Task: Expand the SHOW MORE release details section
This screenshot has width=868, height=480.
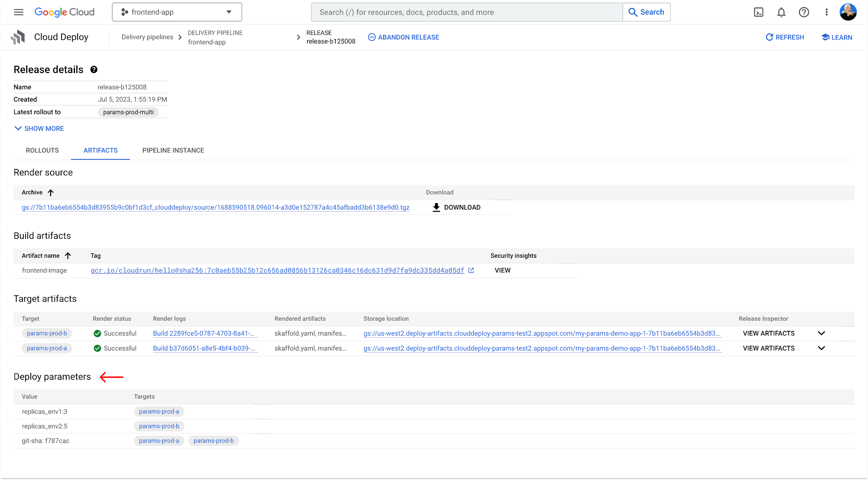Action: pos(38,128)
